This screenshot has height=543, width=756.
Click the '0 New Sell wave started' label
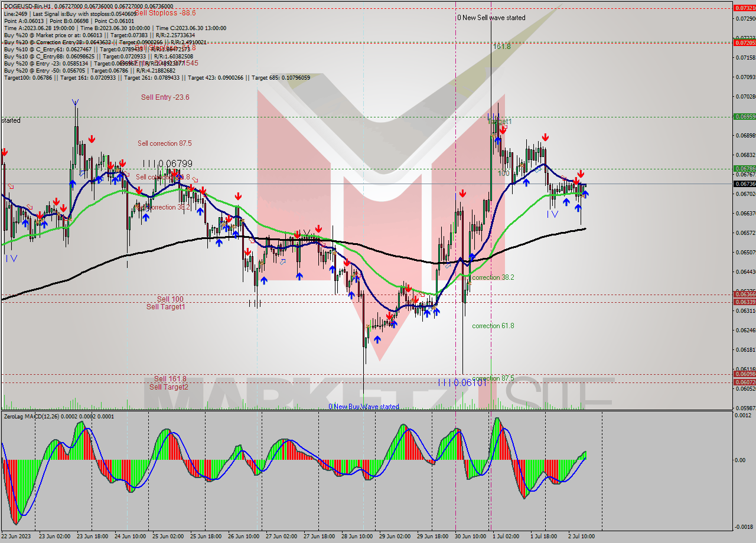tap(491, 18)
